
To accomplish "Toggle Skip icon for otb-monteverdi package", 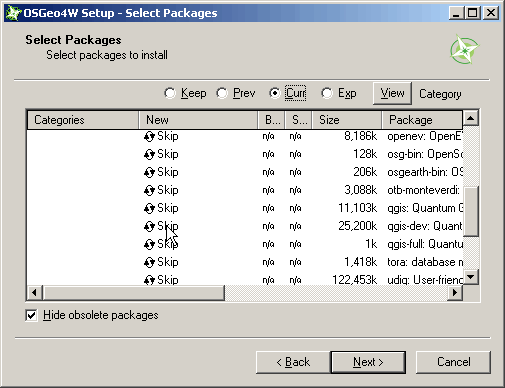I will 149,190.
